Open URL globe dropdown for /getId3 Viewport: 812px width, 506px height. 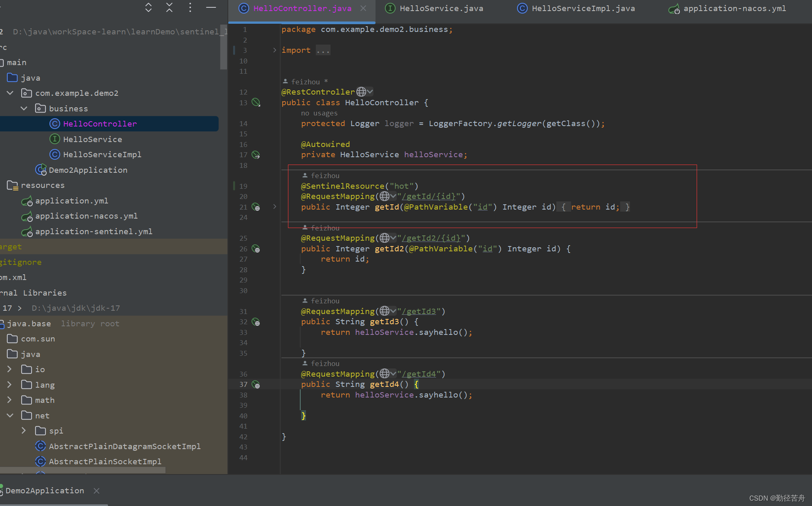point(388,311)
